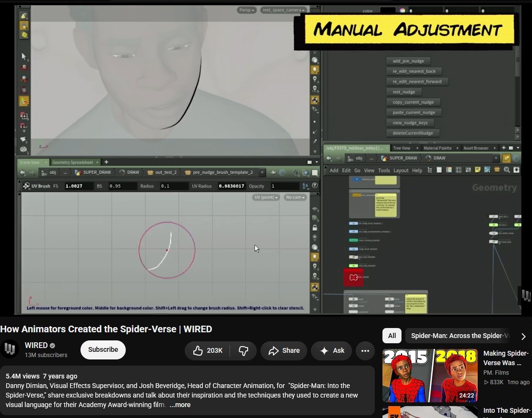Switch to the Material Palette tab
Viewport: 532px width, 418px height.
[x=437, y=148]
